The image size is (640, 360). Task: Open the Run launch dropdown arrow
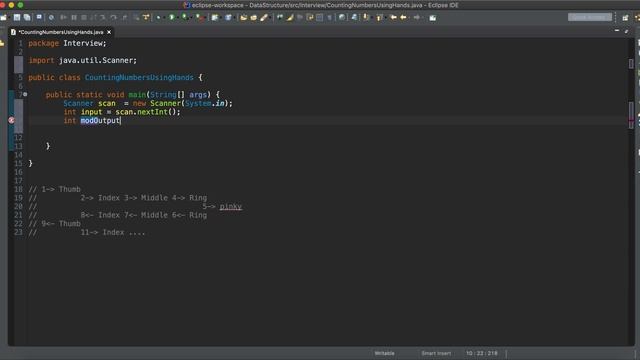click(177, 18)
